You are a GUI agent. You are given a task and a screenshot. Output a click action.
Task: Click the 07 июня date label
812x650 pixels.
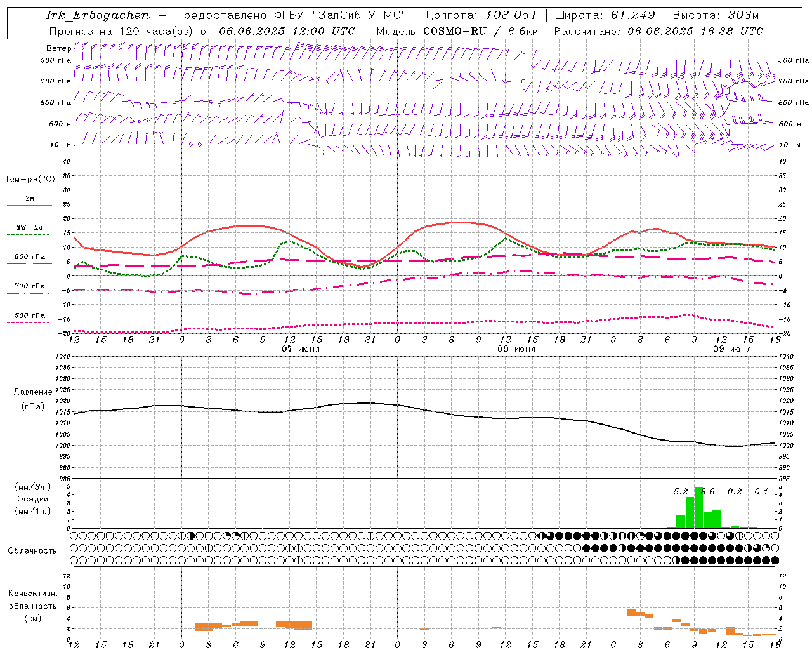pos(301,349)
